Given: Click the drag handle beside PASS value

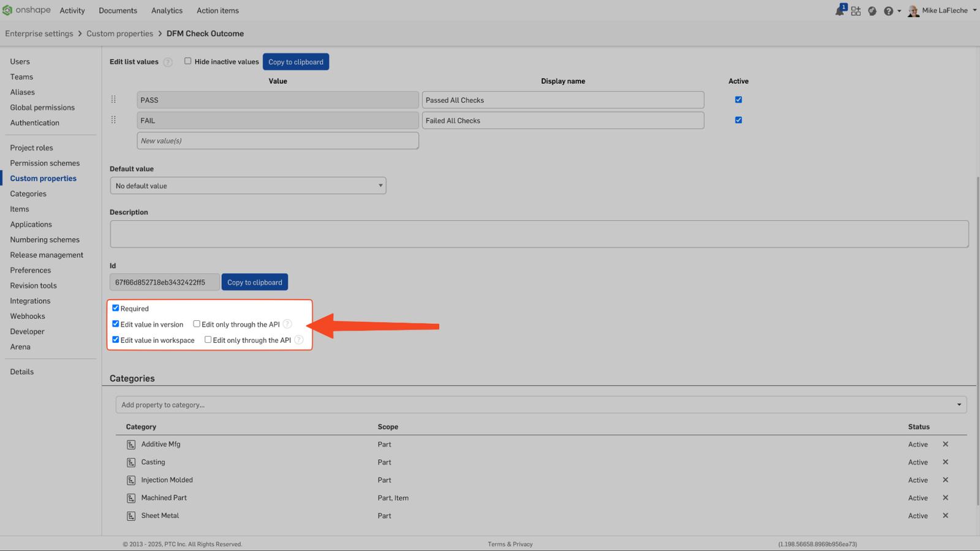Looking at the screenshot, I should pos(113,99).
